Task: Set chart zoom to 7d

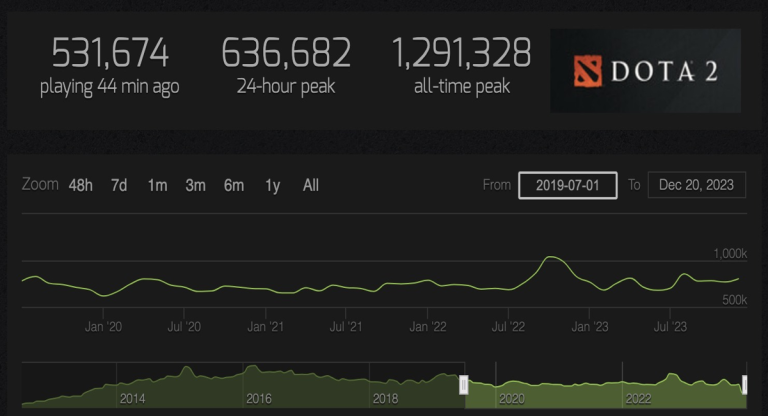Action: coord(119,185)
